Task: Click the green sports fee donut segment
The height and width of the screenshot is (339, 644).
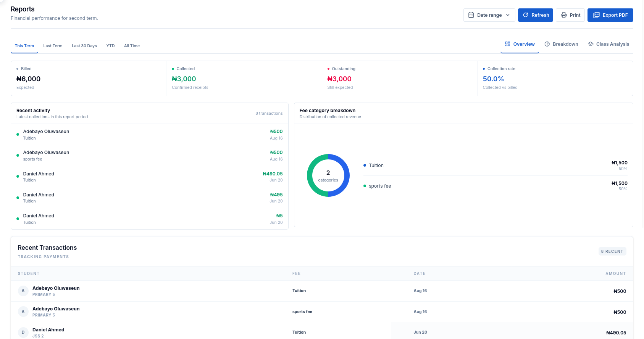Action: pos(310,175)
